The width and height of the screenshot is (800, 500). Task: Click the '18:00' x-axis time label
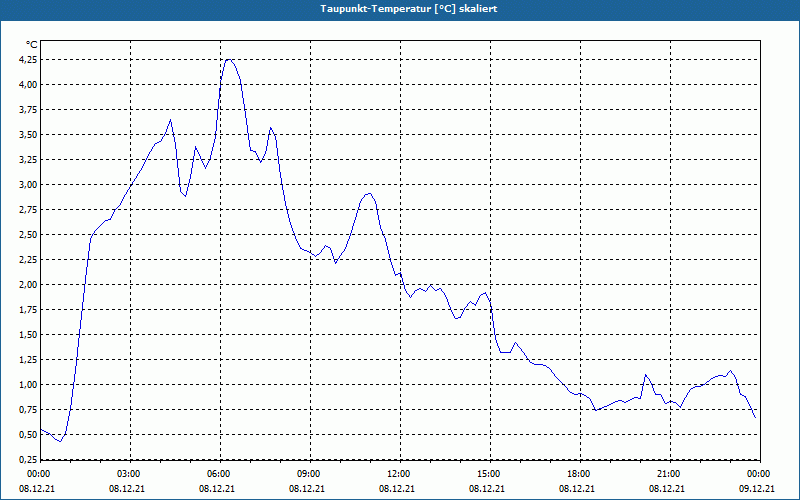click(579, 474)
